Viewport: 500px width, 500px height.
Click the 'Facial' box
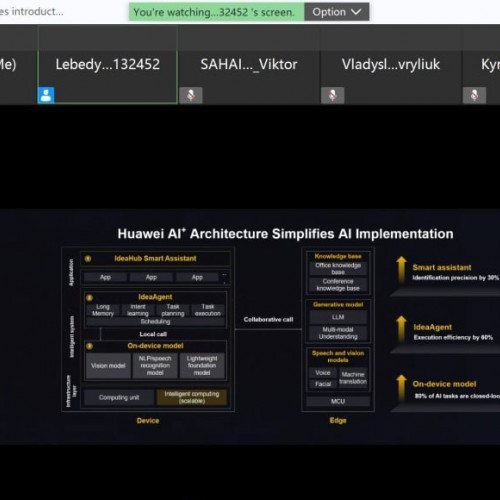coord(323,384)
